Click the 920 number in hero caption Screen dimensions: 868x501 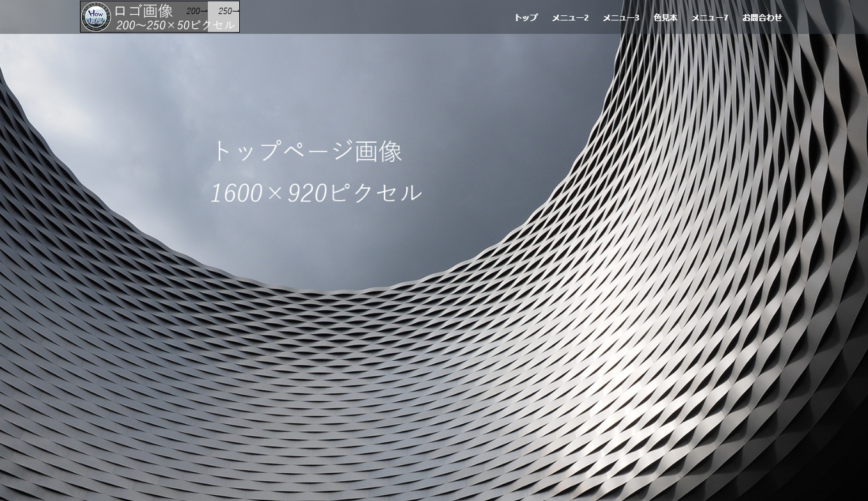coord(307,193)
